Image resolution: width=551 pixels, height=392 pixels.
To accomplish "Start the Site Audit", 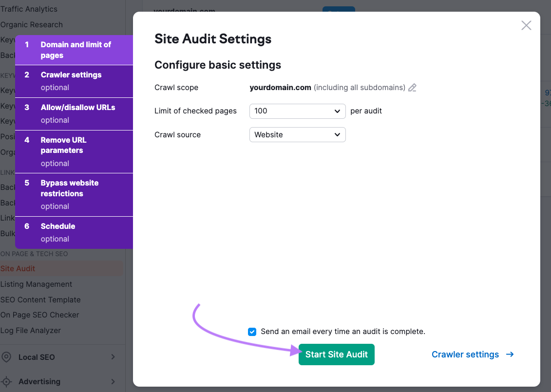I will pyautogui.click(x=336, y=355).
